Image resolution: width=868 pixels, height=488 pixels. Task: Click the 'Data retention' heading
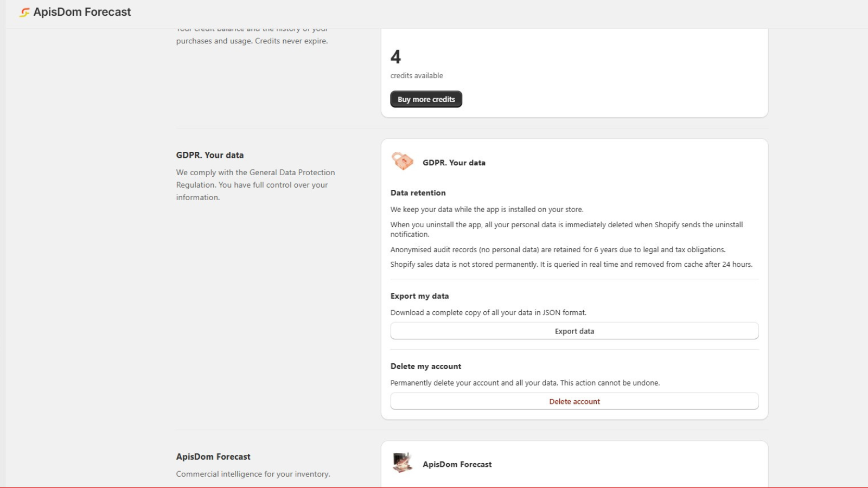[418, 193]
